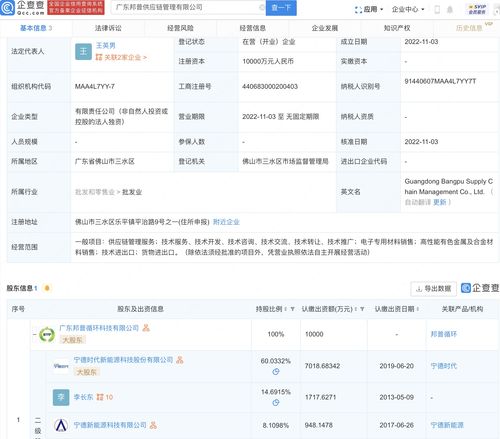Viewport: 500px width, 439px height.
Task: Click registered address 佛山市三水区乐平镇平治路9号之一
Action: [x=142, y=222]
